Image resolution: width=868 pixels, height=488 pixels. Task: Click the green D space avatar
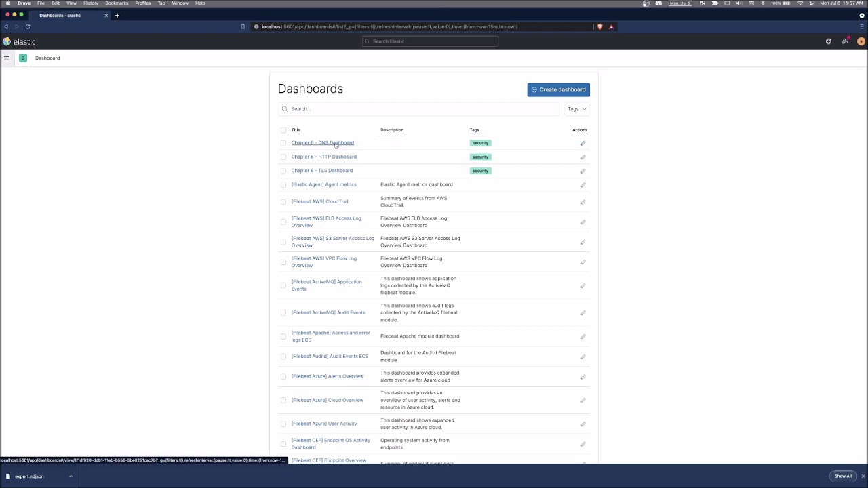22,58
